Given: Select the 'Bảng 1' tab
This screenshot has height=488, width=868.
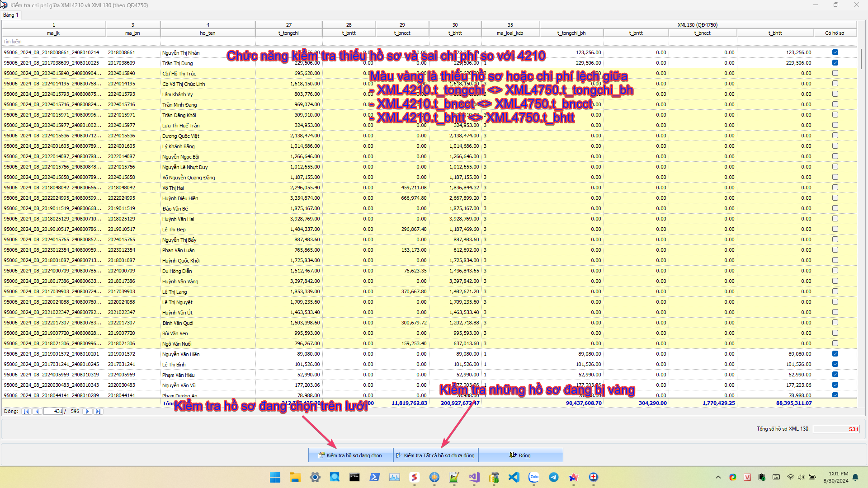Looking at the screenshot, I should 11,15.
